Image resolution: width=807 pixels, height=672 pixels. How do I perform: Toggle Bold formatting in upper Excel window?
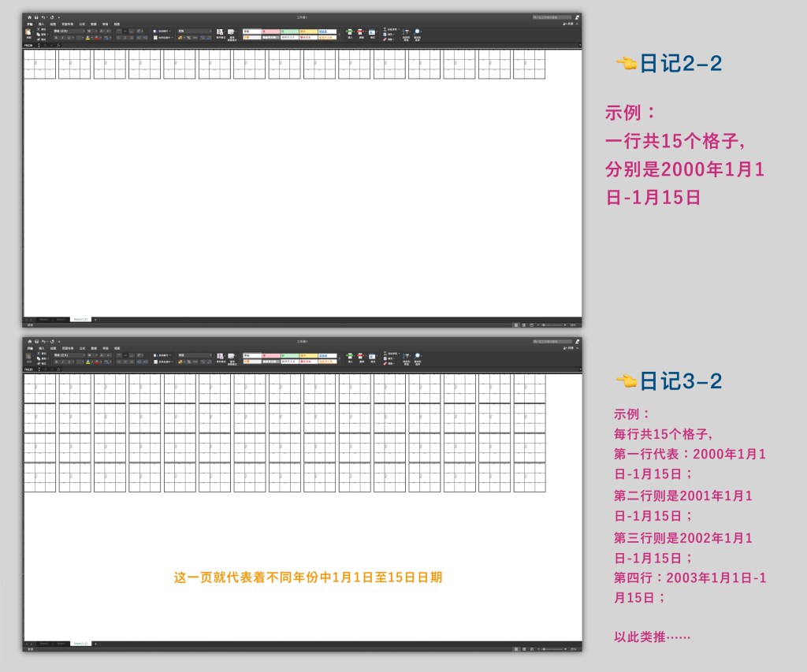(x=56, y=38)
